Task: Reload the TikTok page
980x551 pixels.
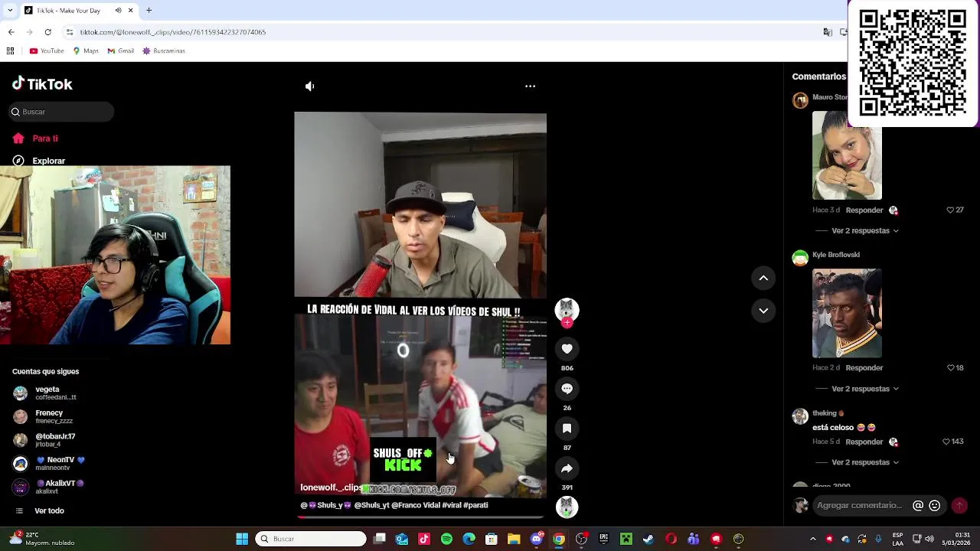Action: (x=47, y=32)
